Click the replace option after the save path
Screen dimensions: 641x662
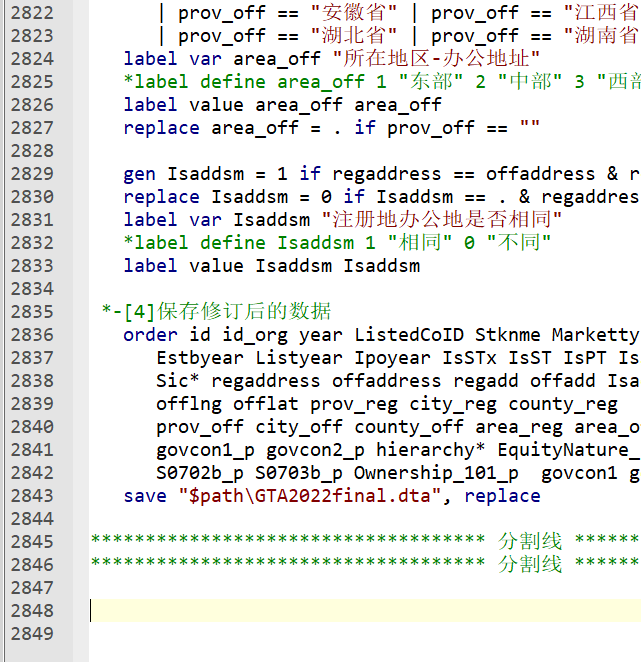point(502,496)
